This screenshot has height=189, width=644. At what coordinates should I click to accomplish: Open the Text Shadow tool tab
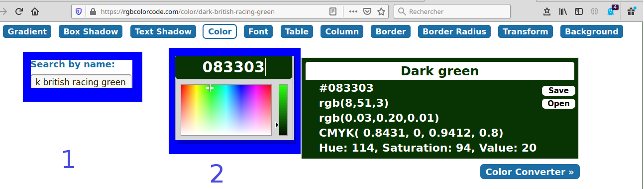coord(163,31)
